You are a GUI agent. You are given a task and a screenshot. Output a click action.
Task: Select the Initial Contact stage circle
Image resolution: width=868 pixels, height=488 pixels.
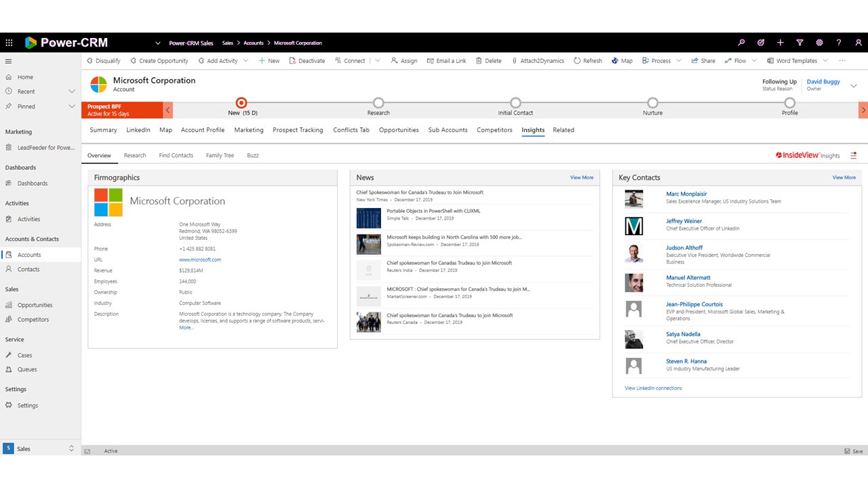tap(515, 103)
